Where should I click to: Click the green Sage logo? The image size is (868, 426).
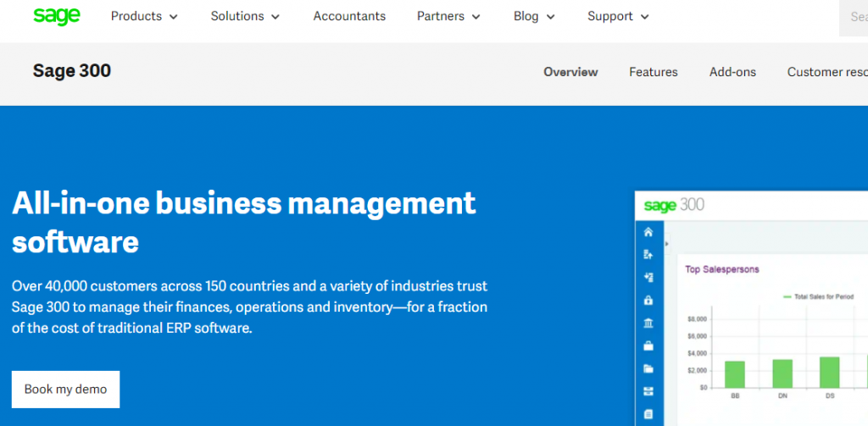point(57,16)
